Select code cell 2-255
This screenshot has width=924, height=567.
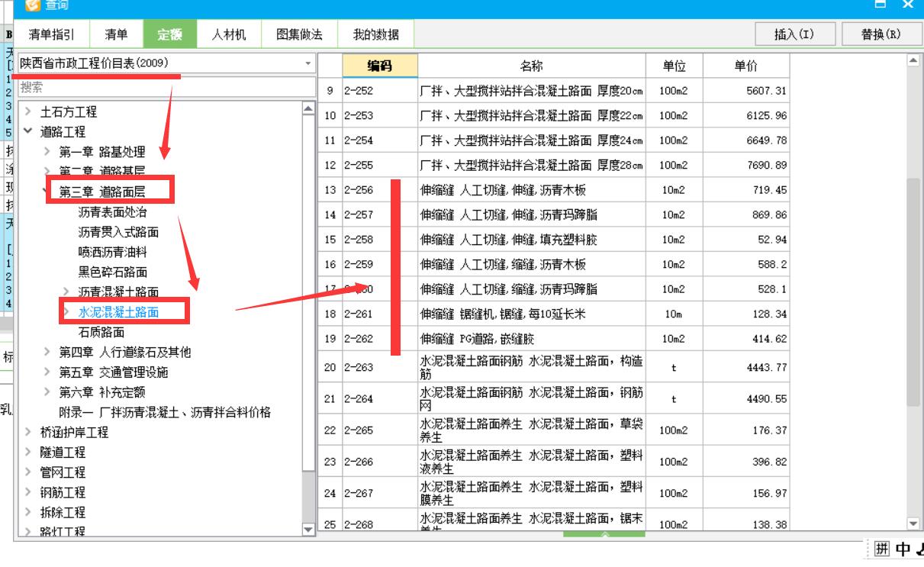pos(379,166)
